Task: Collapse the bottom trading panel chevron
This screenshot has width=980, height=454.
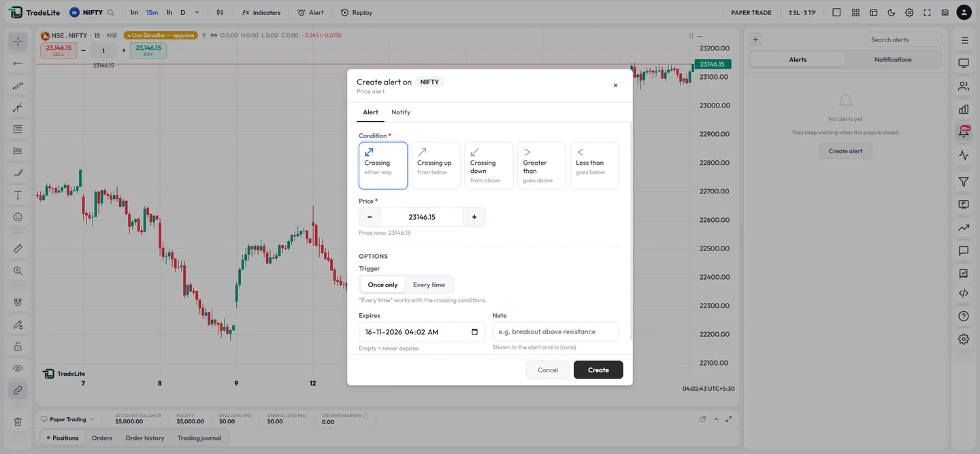Action: click(716, 419)
